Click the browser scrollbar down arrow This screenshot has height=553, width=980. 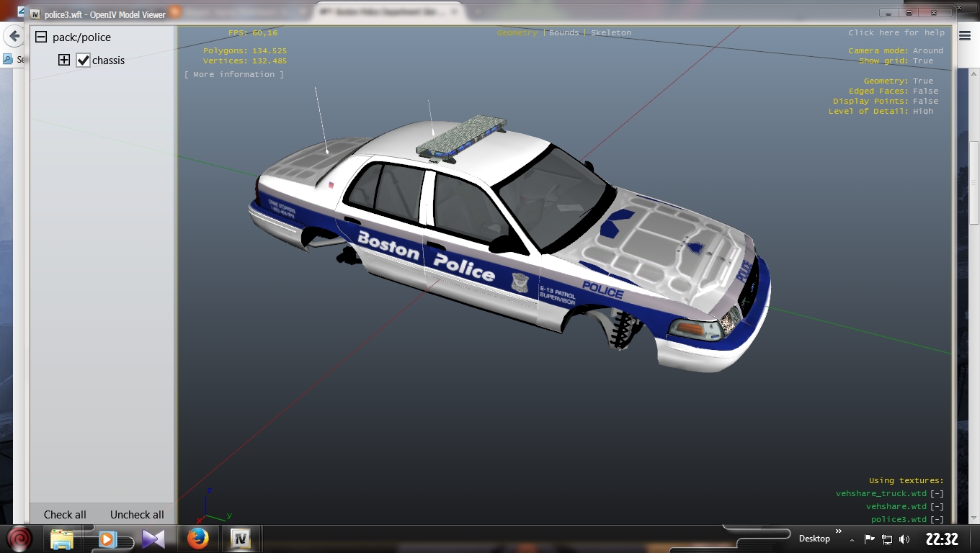(x=974, y=518)
